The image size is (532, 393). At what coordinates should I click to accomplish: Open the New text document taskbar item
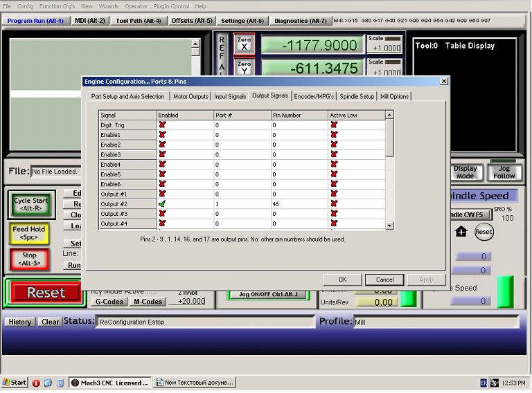click(195, 383)
